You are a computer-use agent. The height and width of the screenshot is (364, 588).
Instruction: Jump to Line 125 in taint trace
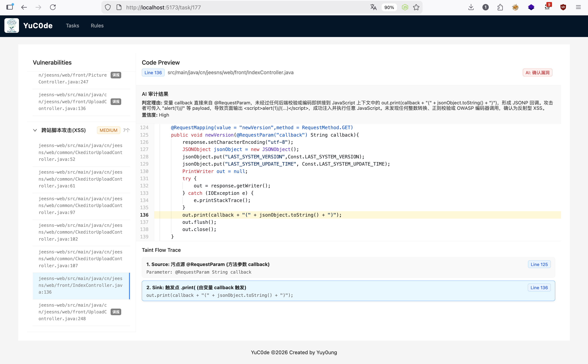point(539,264)
